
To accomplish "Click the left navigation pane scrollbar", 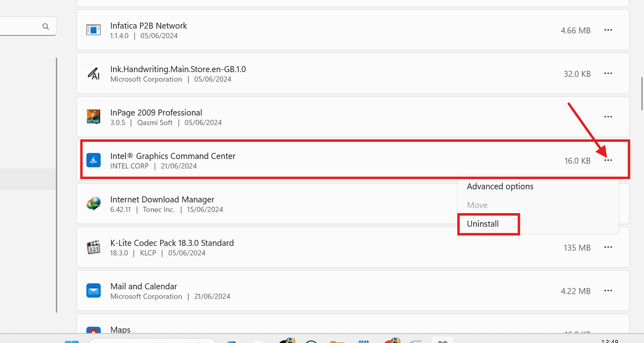I will pyautogui.click(x=56, y=185).
